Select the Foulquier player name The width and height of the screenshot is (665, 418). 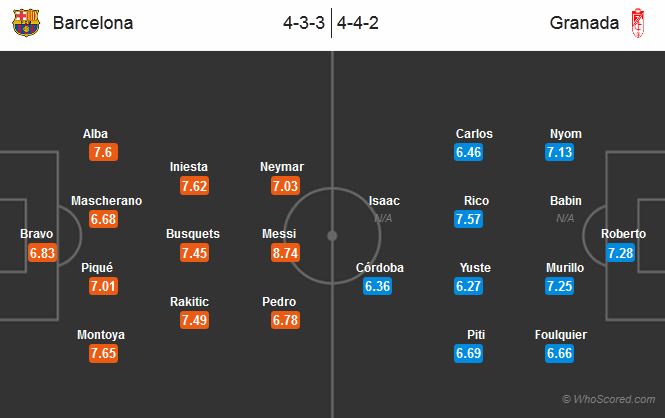click(x=561, y=335)
